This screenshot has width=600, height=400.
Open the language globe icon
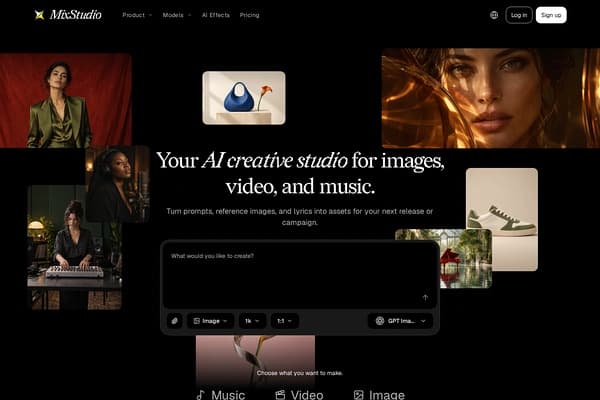point(494,15)
